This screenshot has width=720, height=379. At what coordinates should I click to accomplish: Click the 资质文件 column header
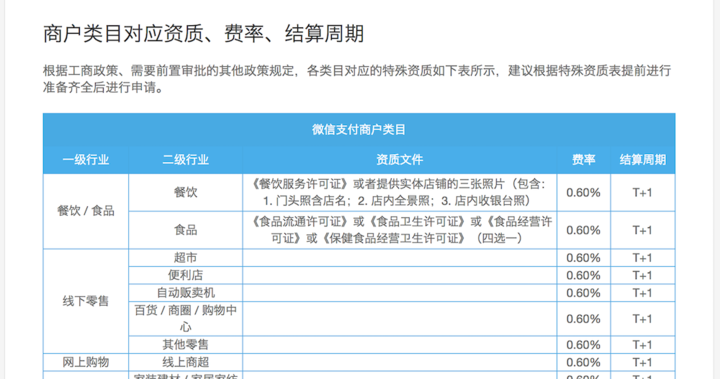click(399, 160)
